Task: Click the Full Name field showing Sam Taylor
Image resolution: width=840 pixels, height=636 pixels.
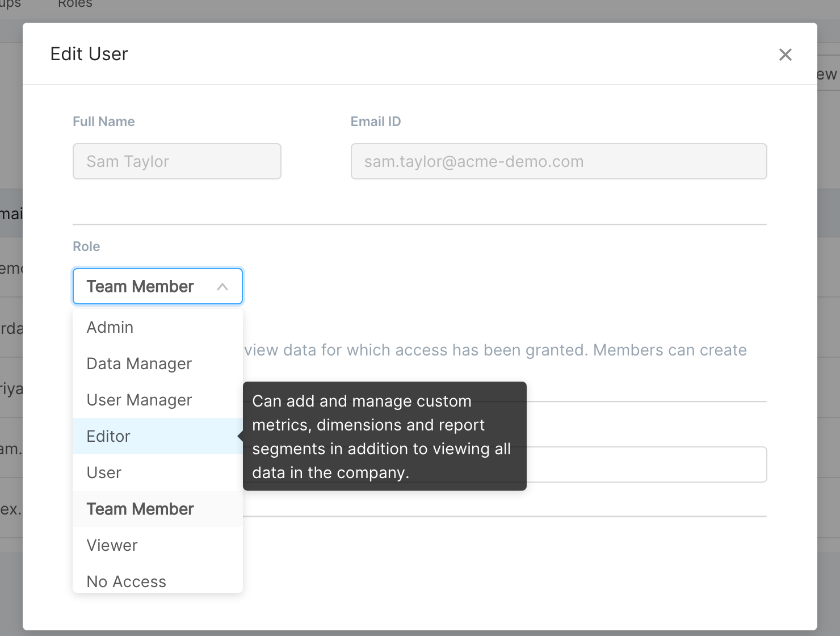Action: tap(177, 161)
